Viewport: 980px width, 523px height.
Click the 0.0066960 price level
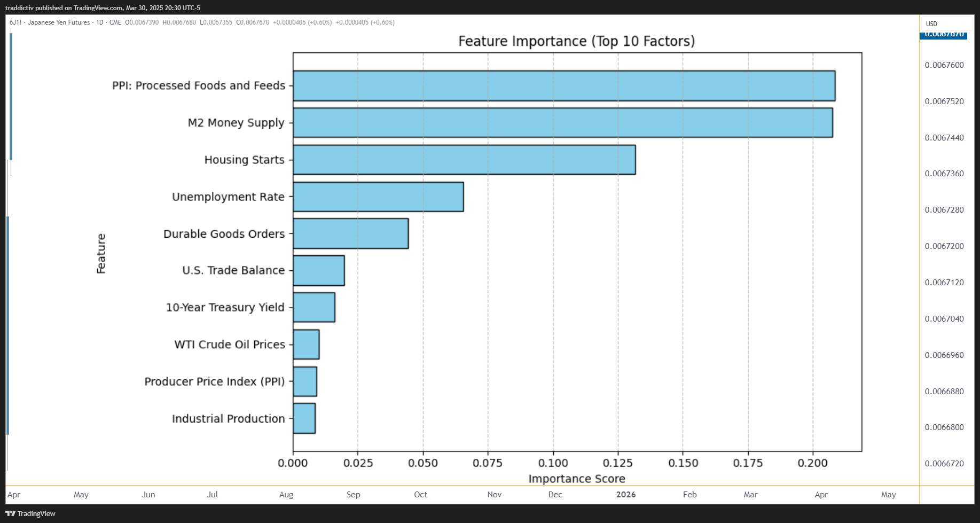pyautogui.click(x=944, y=355)
